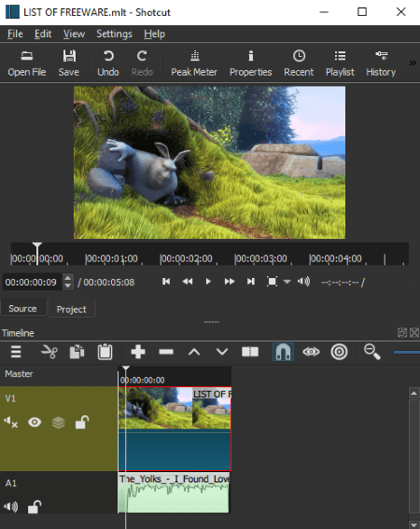420x529 pixels.
Task: Open the player volume control
Action: [x=304, y=282]
